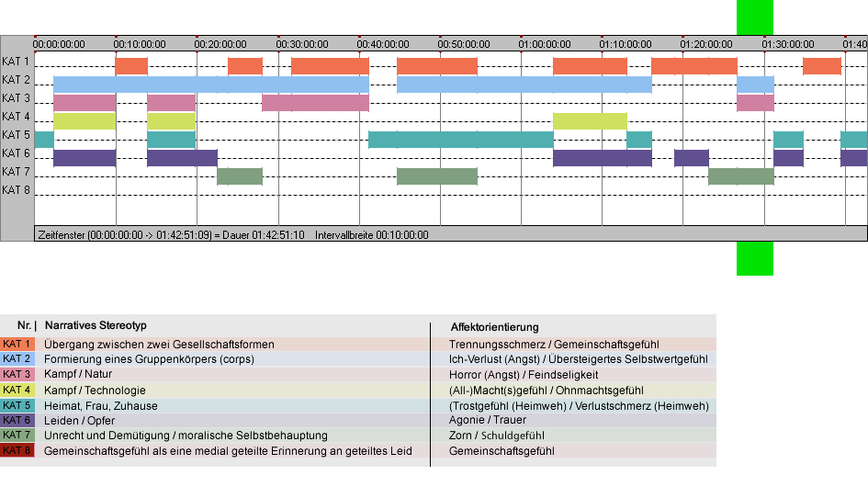
Task: Click the light blue KAT 2 legend swatch
Action: click(x=17, y=359)
